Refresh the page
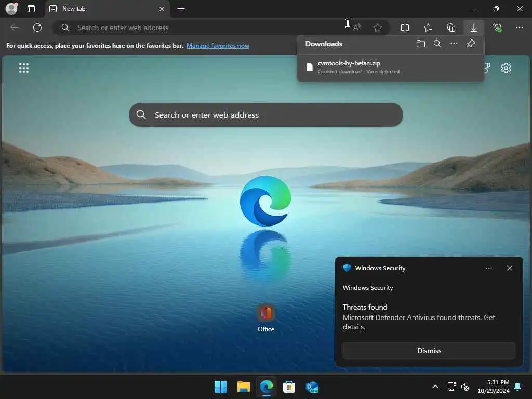The image size is (532, 399). click(37, 28)
